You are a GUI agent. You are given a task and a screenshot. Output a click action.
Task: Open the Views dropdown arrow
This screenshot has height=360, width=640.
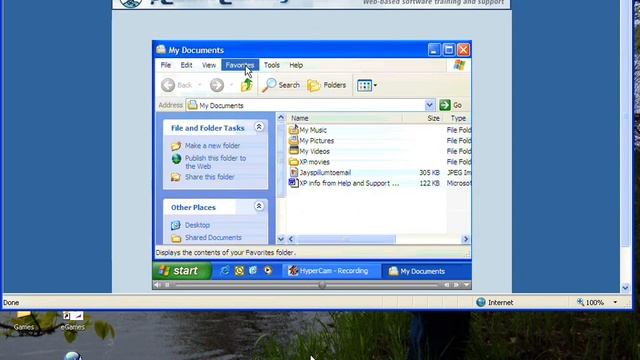[x=375, y=85]
